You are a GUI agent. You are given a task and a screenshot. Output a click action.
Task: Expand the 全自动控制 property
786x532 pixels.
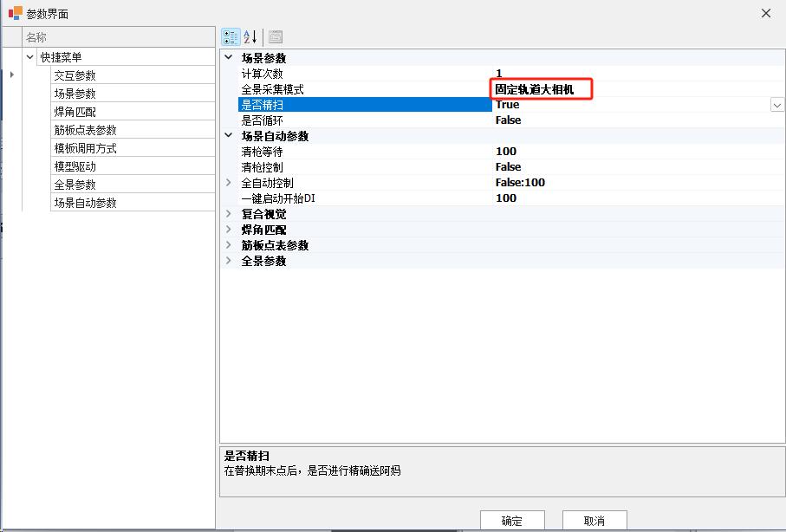tap(229, 183)
